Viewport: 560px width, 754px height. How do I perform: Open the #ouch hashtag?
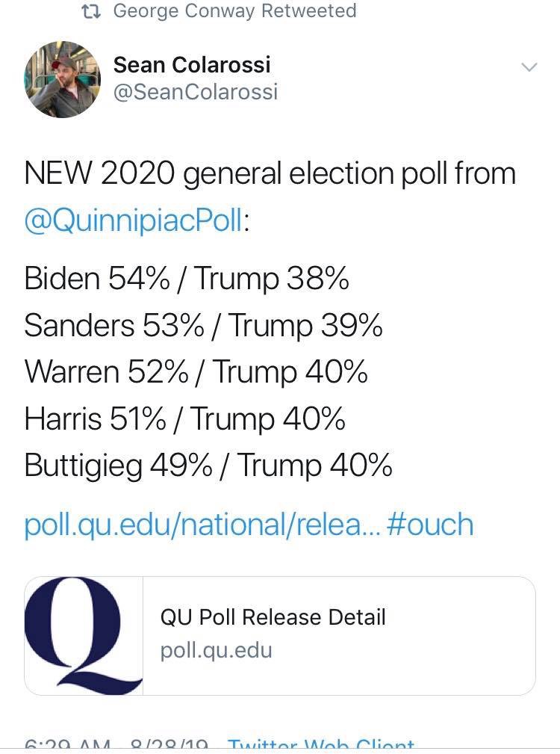pyautogui.click(x=431, y=524)
